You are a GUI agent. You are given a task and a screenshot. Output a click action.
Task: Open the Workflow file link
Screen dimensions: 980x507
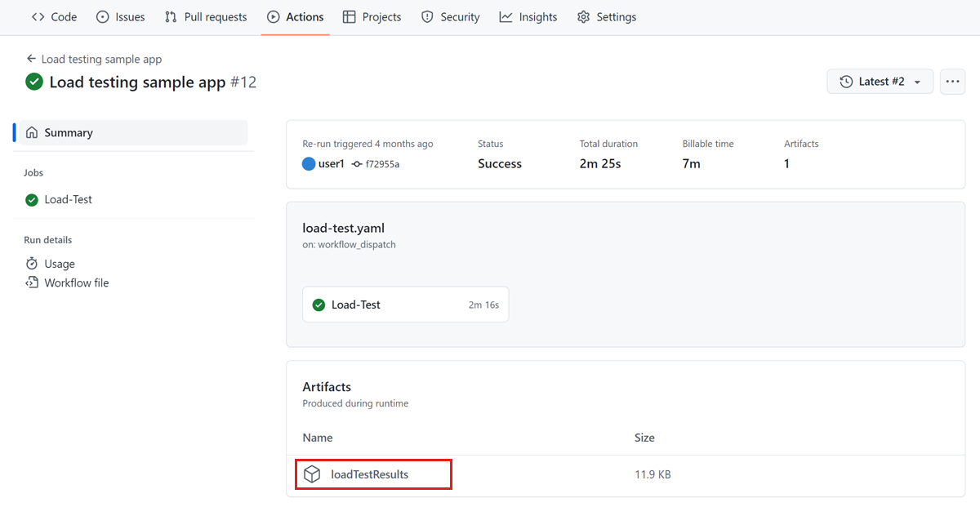(76, 282)
